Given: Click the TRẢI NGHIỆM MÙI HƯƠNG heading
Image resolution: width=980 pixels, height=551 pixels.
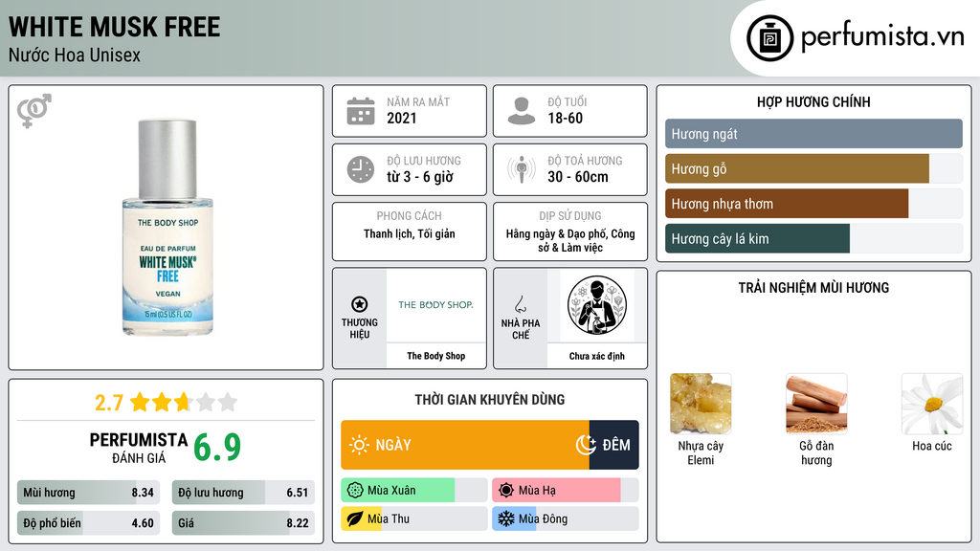Looking at the screenshot, I should [813, 287].
